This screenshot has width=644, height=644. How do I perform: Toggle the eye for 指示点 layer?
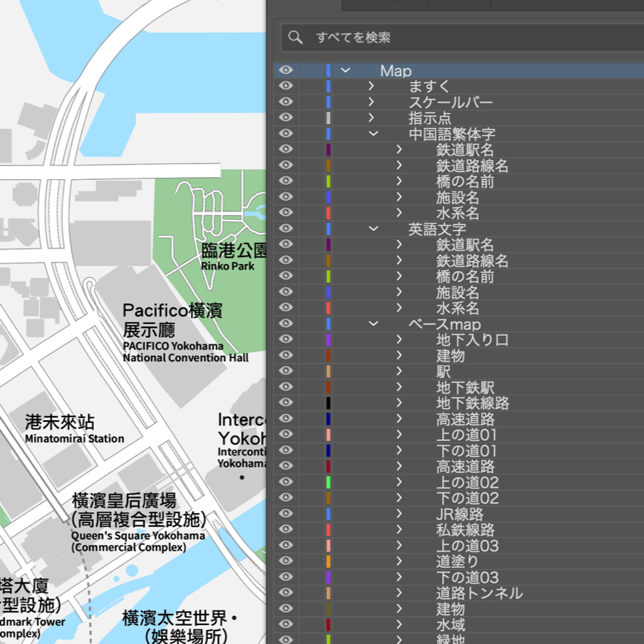click(x=286, y=118)
